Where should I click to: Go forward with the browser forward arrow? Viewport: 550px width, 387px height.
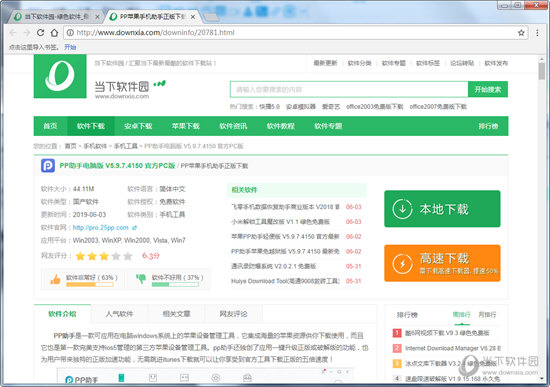click(27, 33)
